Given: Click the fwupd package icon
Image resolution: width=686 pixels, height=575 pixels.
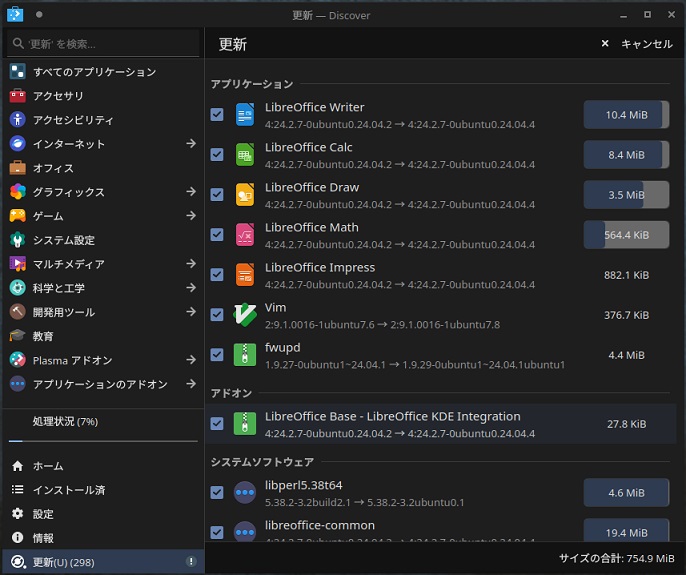Looking at the screenshot, I should tap(245, 355).
